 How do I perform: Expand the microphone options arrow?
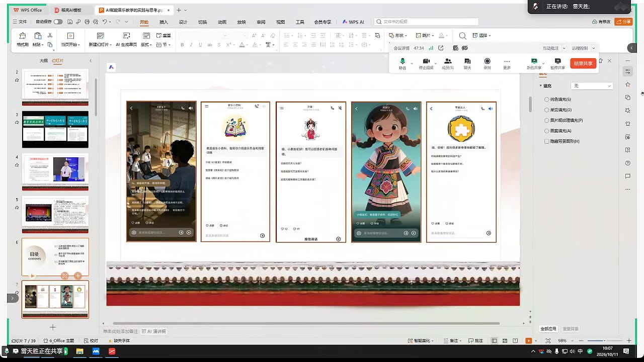point(412,63)
